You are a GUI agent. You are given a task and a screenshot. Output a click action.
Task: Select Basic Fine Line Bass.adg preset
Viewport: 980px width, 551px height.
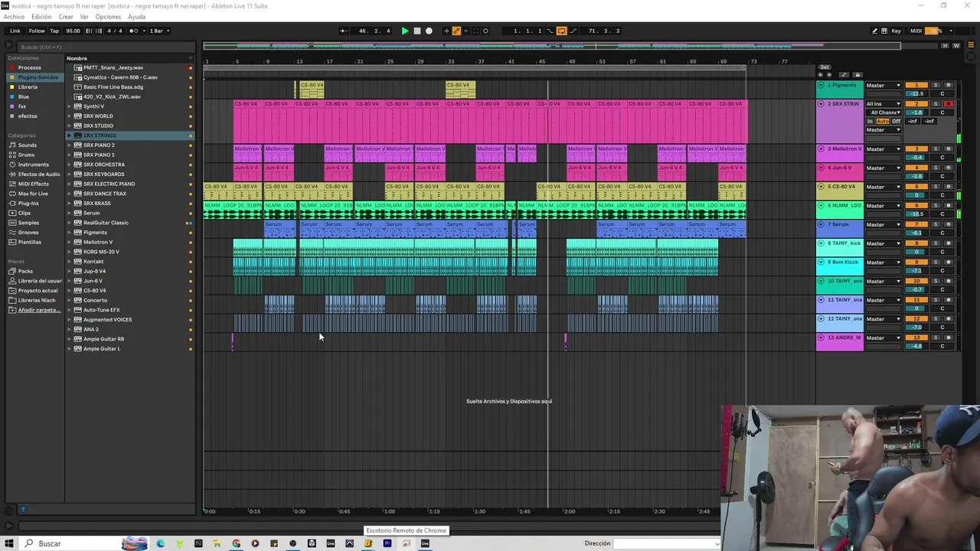point(113,87)
